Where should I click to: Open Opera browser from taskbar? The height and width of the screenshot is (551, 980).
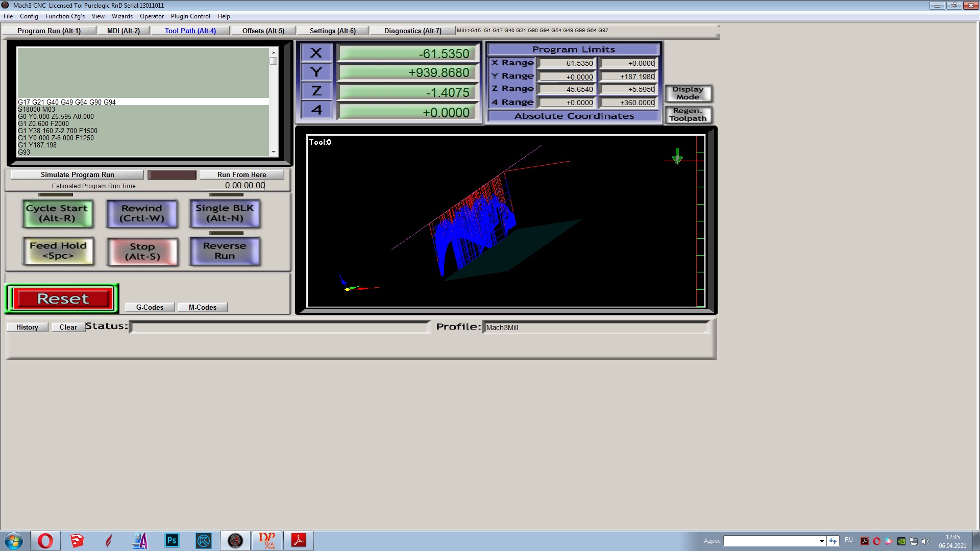(x=45, y=541)
